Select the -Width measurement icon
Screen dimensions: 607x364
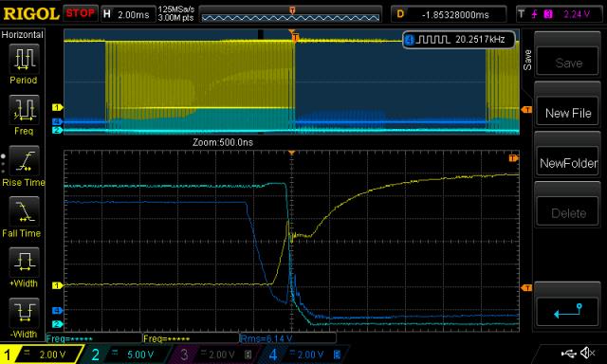[24, 313]
